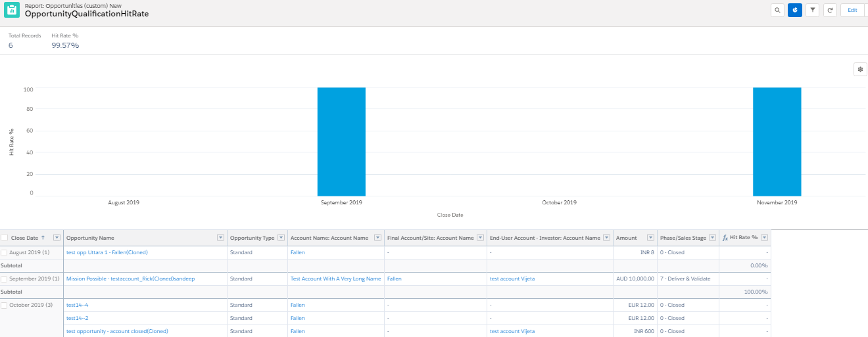Open the Opportunity Name column dropdown
Viewport: 868px width, 337px height.
coord(221,238)
